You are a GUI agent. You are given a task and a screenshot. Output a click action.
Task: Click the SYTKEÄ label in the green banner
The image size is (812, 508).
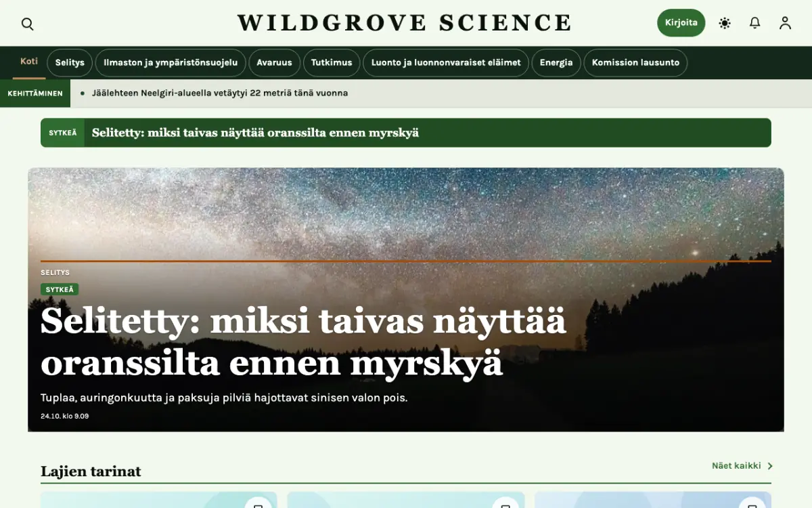pyautogui.click(x=62, y=133)
